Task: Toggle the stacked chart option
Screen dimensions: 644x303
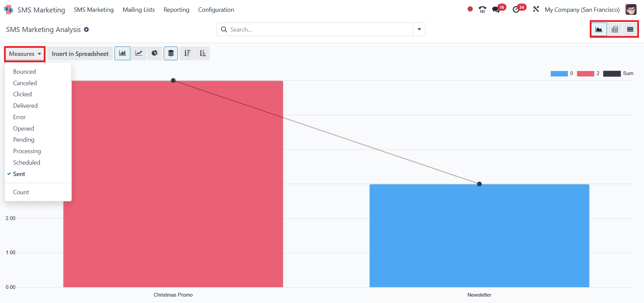Action: tap(171, 53)
